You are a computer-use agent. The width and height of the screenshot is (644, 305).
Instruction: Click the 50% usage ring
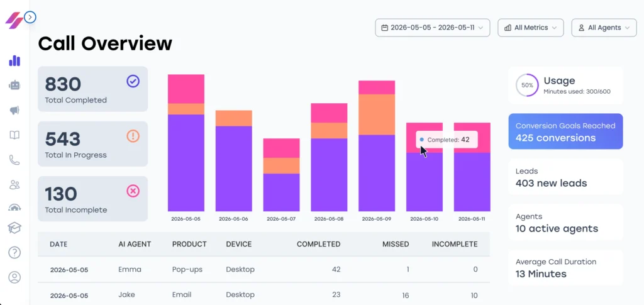527,86
